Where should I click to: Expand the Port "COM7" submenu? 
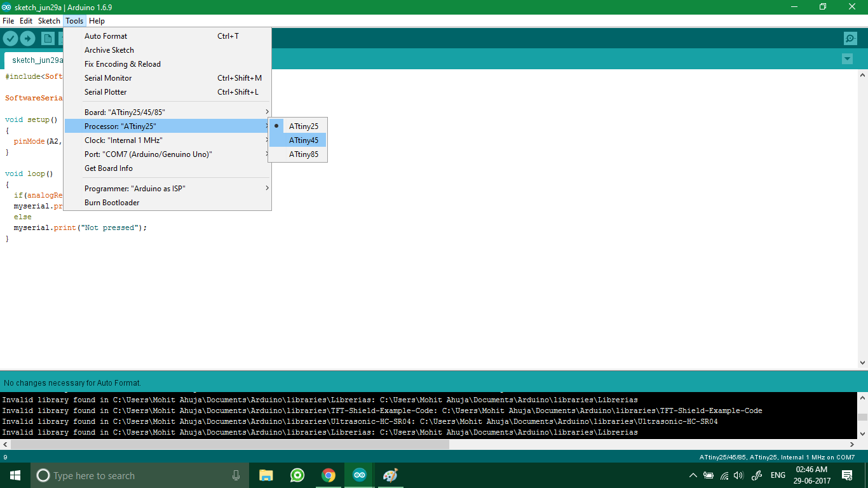click(168, 154)
